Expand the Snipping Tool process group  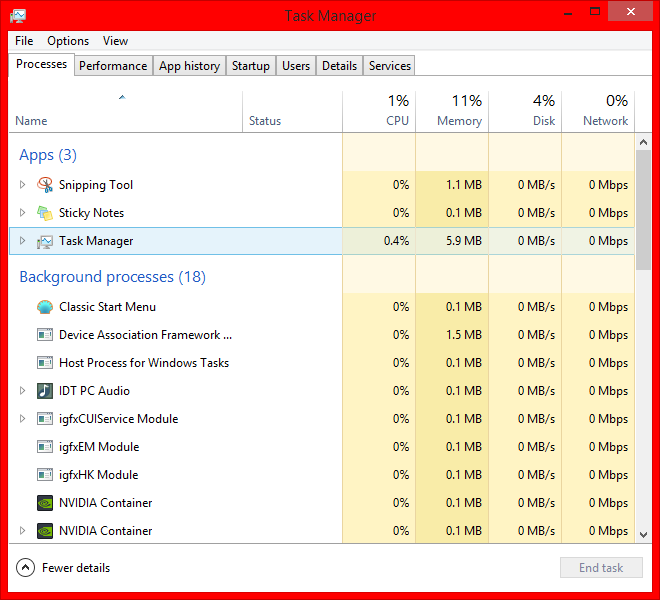[22, 184]
